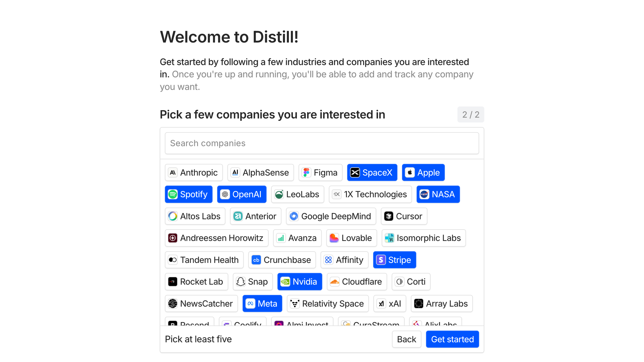Viewport: 644px width, 362px height.
Task: Deselect the SpaceX company chip
Action: pyautogui.click(x=372, y=172)
